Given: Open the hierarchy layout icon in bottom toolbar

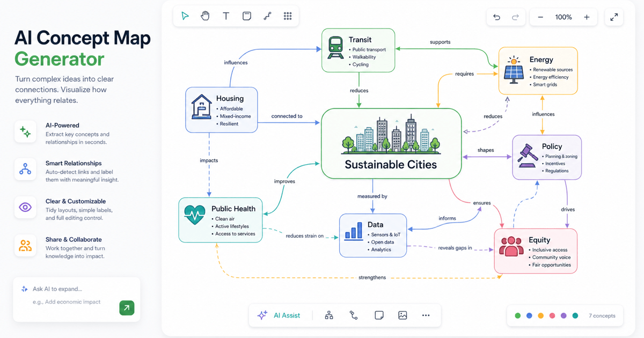Looking at the screenshot, I should coord(329,315).
